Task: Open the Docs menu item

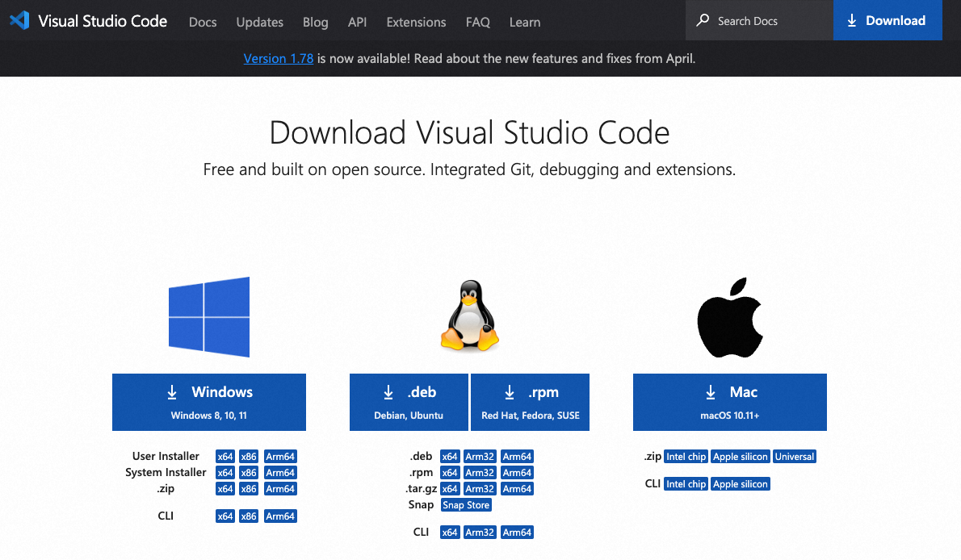Action: 203,22
